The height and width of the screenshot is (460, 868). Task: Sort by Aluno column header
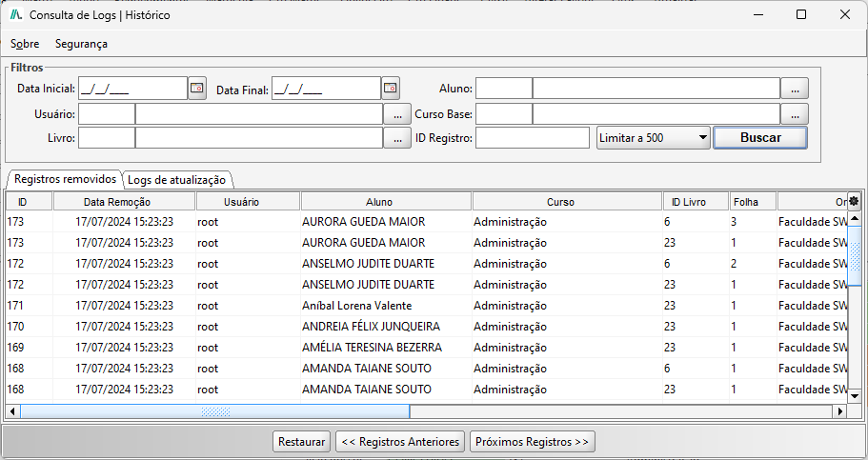[x=387, y=202]
